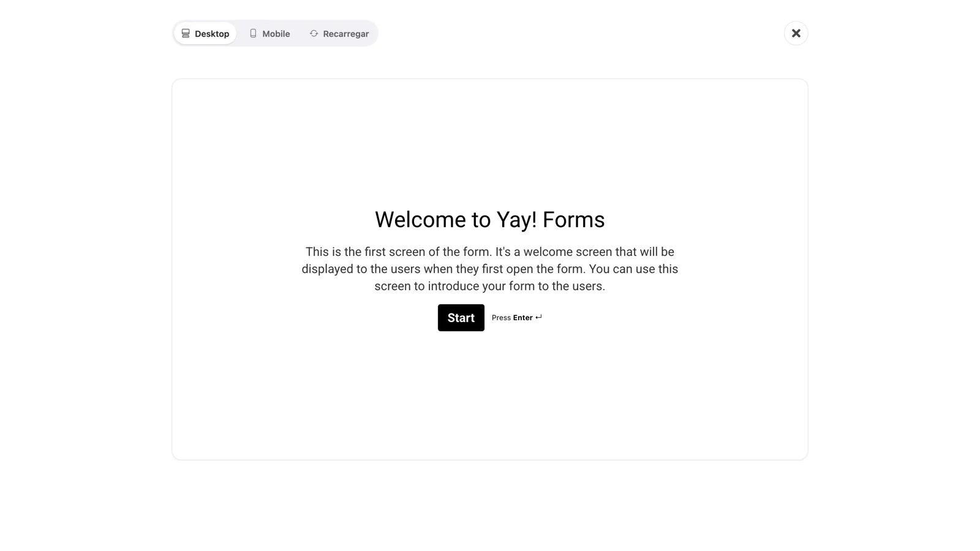Switch to the Mobile preview tab
980x551 pixels.
(x=269, y=34)
